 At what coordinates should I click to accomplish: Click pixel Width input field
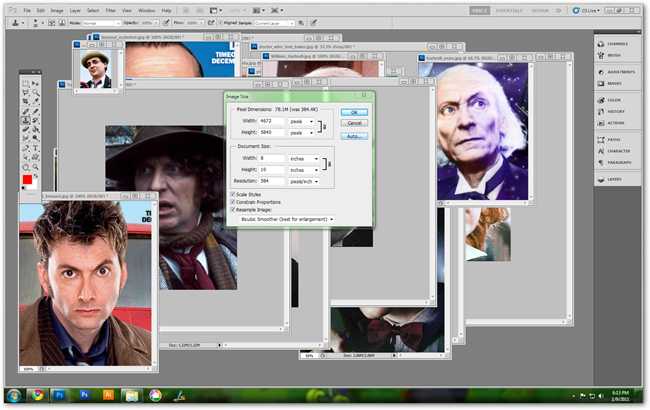[272, 121]
